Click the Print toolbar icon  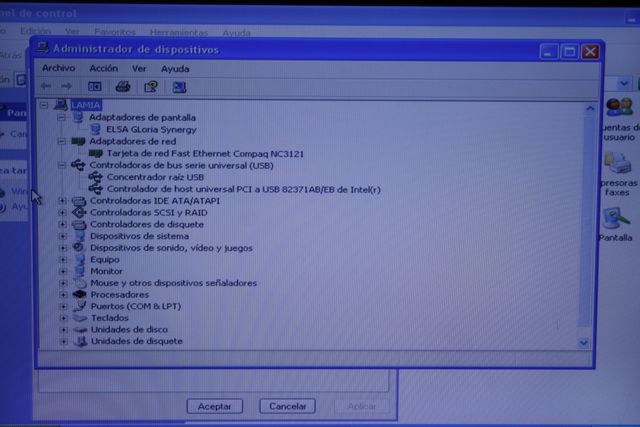[123, 87]
